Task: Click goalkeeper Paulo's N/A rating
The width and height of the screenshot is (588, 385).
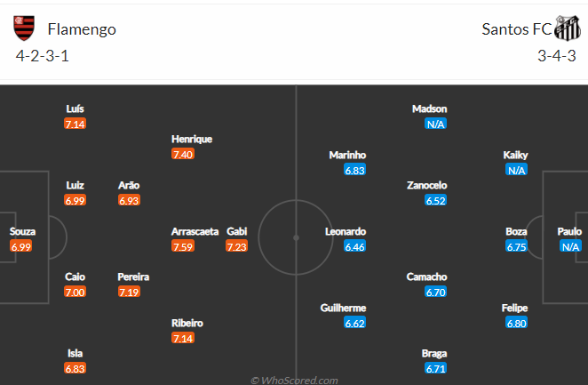Action: (x=570, y=246)
